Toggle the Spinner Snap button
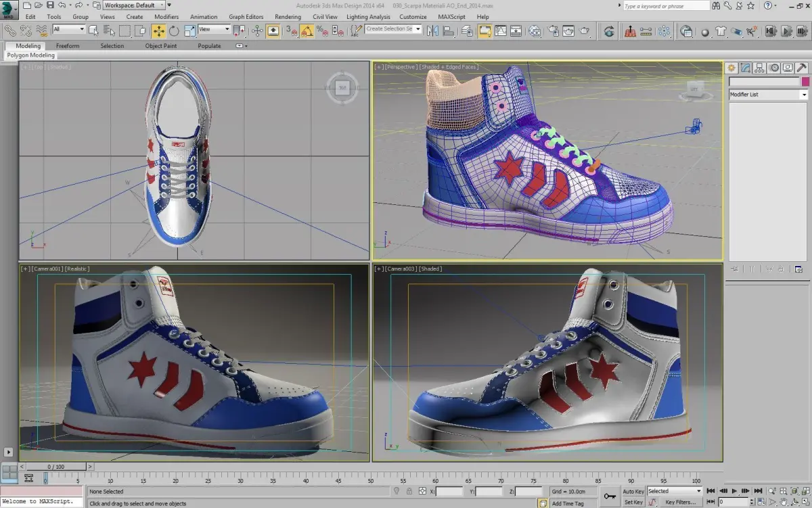The image size is (812, 508). (338, 30)
